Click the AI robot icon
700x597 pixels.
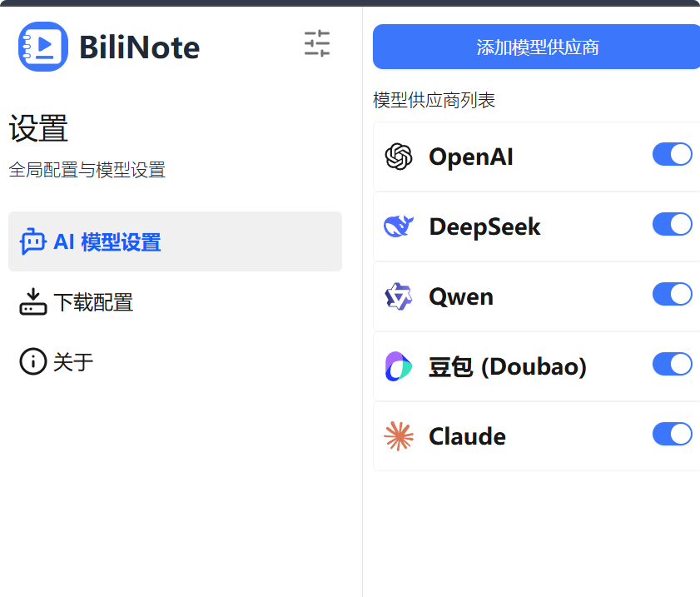pyautogui.click(x=32, y=241)
